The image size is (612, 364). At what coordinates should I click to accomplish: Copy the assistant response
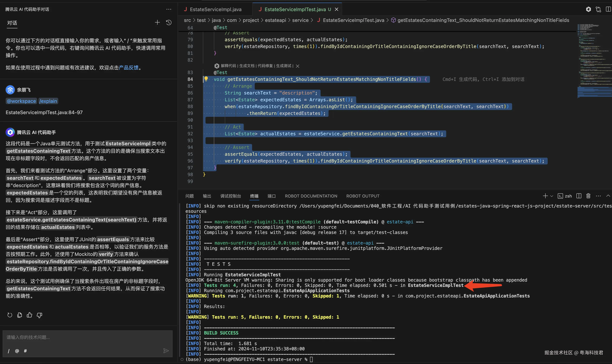pos(20,315)
